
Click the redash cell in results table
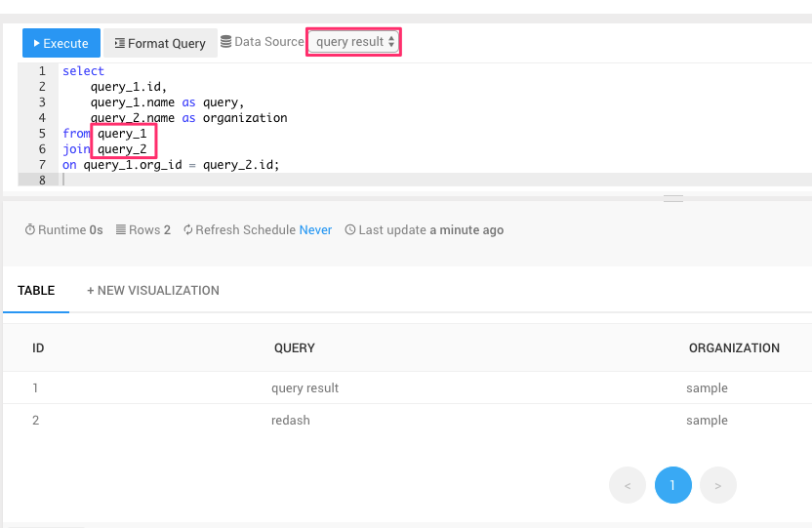pyautogui.click(x=291, y=421)
